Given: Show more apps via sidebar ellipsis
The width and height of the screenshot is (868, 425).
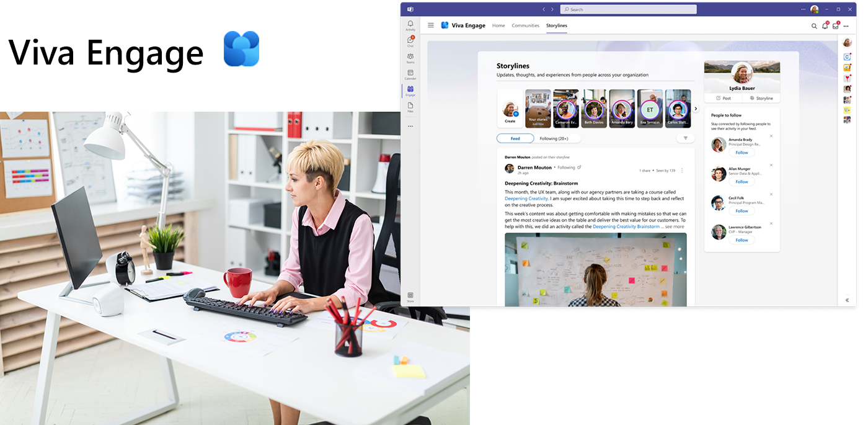Looking at the screenshot, I should [410, 126].
